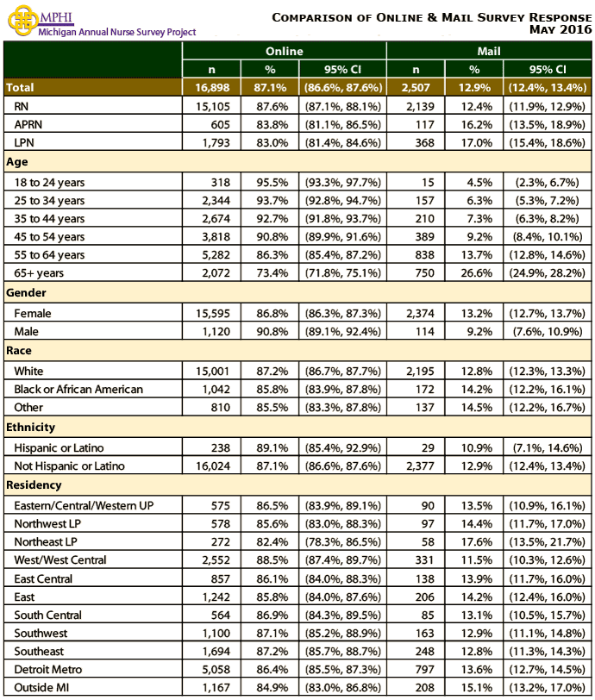The image size is (595, 700).
Task: Click the Detroit Metro row label
Action: 48,670
